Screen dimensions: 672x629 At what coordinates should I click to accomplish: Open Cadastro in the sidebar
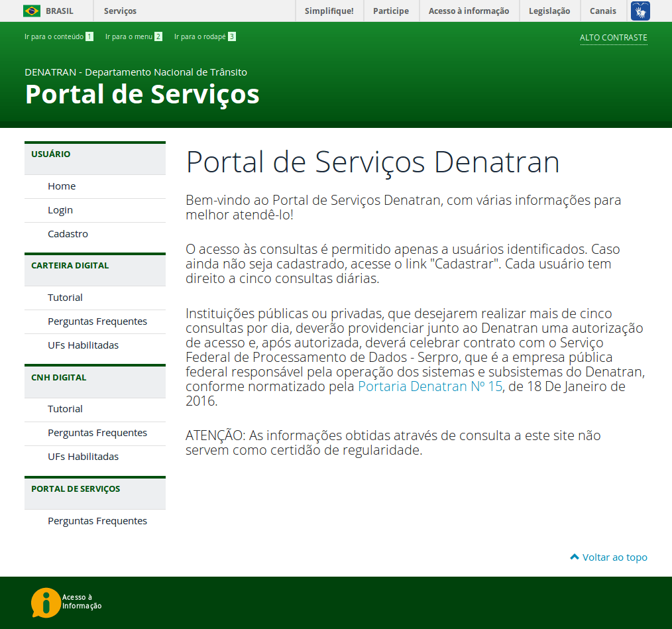pyautogui.click(x=68, y=234)
